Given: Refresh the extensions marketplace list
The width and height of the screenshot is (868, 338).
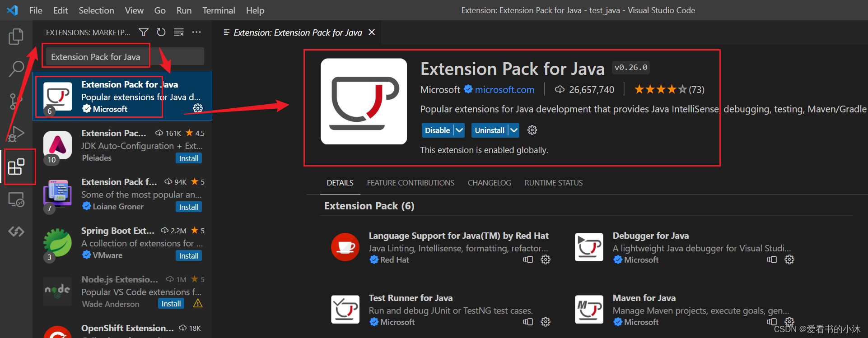Looking at the screenshot, I should click(x=161, y=32).
